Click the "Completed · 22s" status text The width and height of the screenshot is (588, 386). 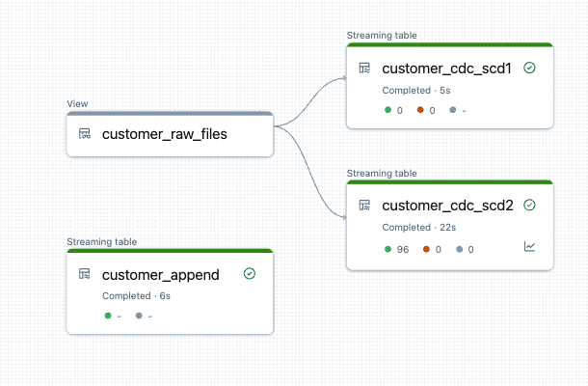(419, 227)
